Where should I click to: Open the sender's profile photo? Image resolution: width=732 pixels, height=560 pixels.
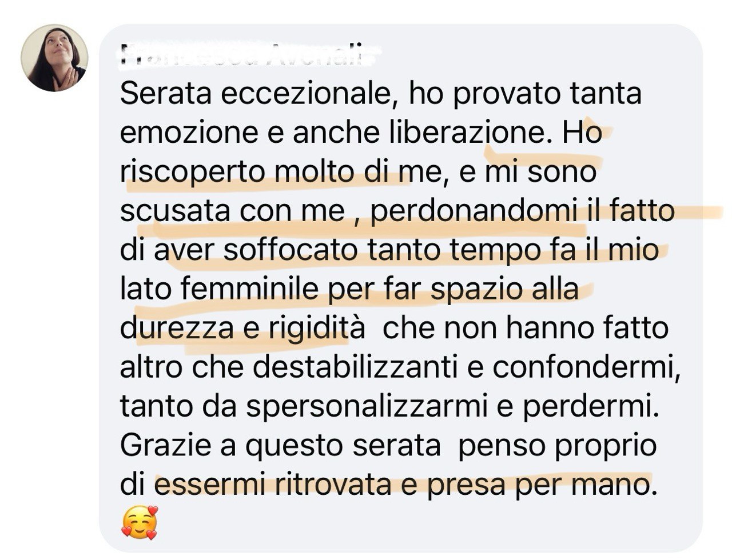[x=54, y=58]
